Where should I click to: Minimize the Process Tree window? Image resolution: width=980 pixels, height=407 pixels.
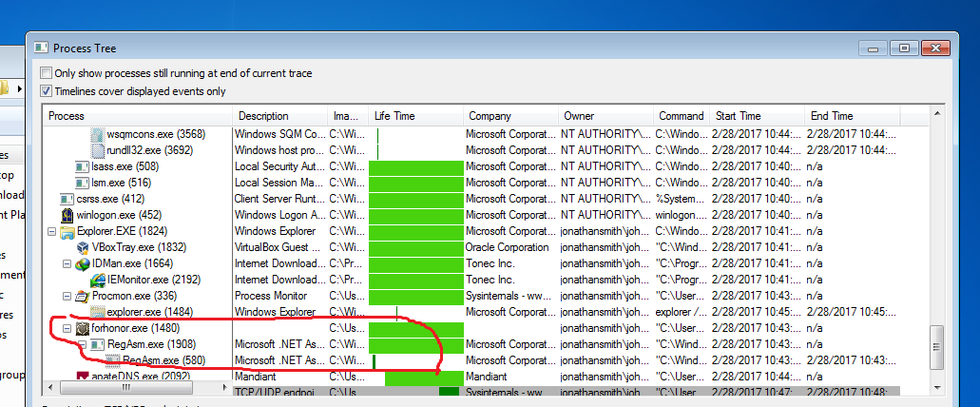pos(874,48)
